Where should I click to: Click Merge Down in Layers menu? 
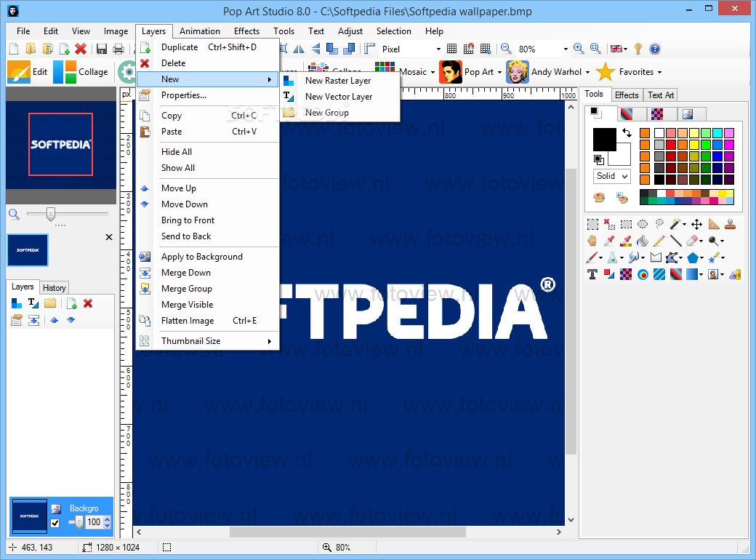(x=208, y=273)
